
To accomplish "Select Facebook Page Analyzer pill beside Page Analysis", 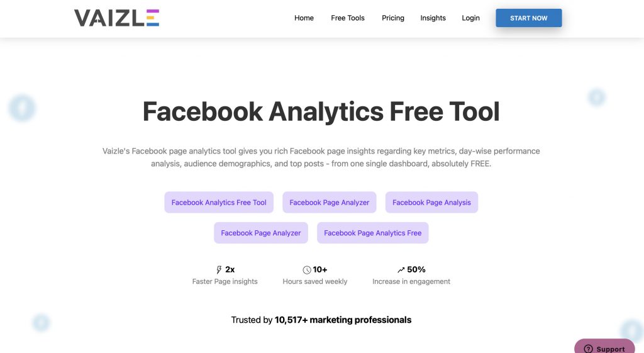I will [330, 202].
